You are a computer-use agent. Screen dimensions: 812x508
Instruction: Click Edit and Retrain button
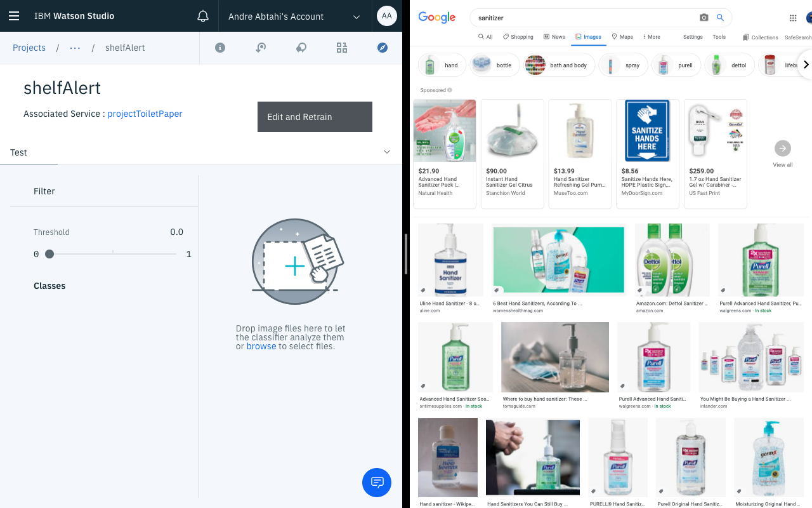click(x=315, y=117)
